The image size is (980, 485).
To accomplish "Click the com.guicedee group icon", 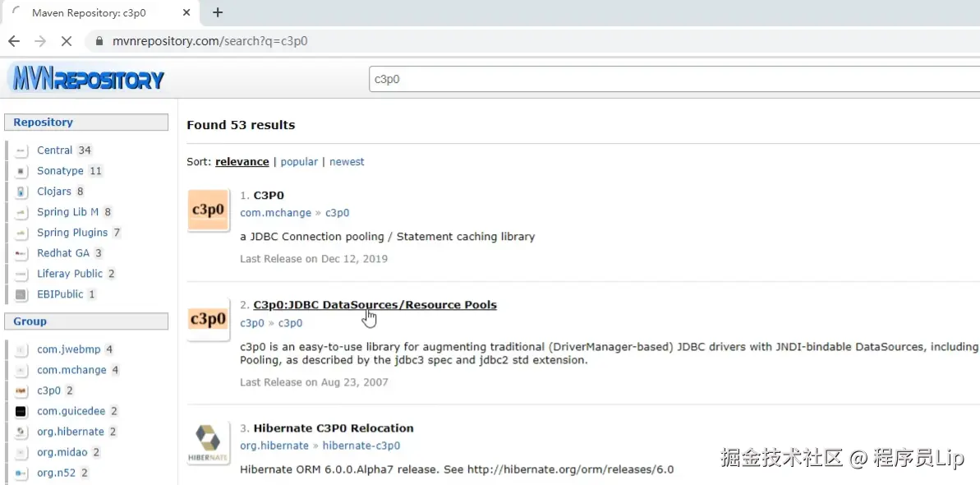I will tap(21, 411).
